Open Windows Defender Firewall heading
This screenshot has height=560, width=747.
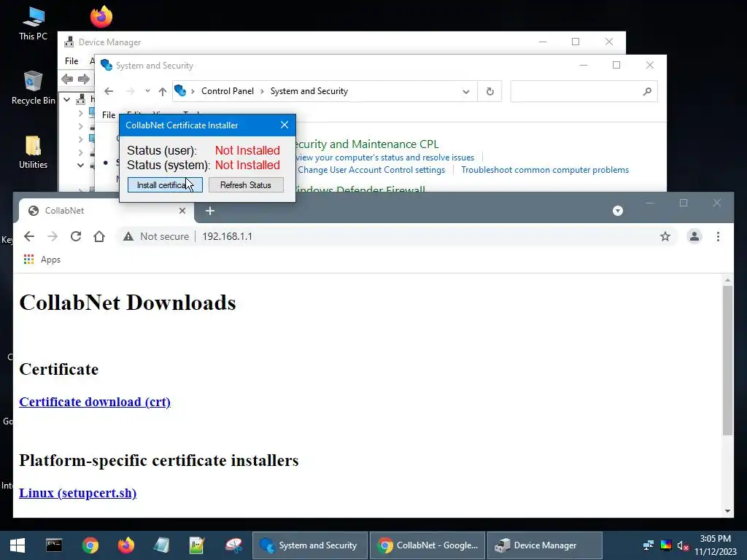[x=360, y=189]
